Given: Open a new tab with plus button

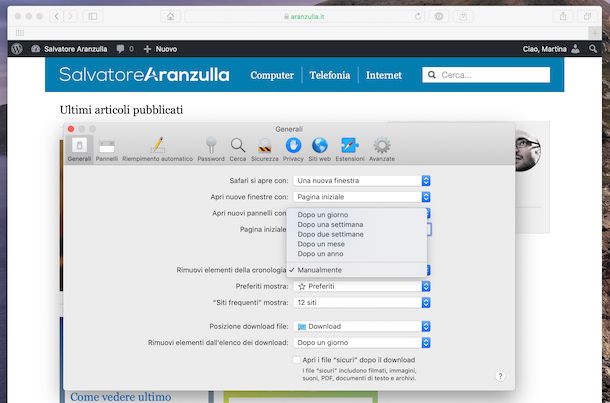Looking at the screenshot, I should (595, 33).
